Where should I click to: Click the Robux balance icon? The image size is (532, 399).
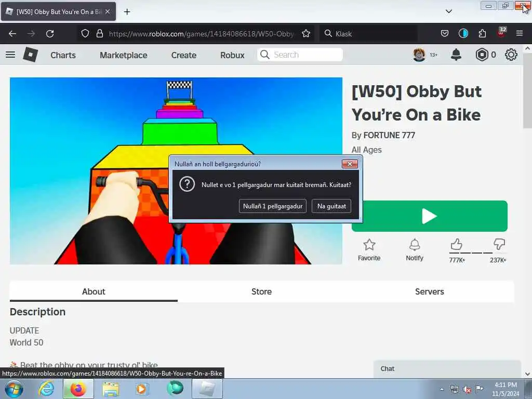coord(482,55)
